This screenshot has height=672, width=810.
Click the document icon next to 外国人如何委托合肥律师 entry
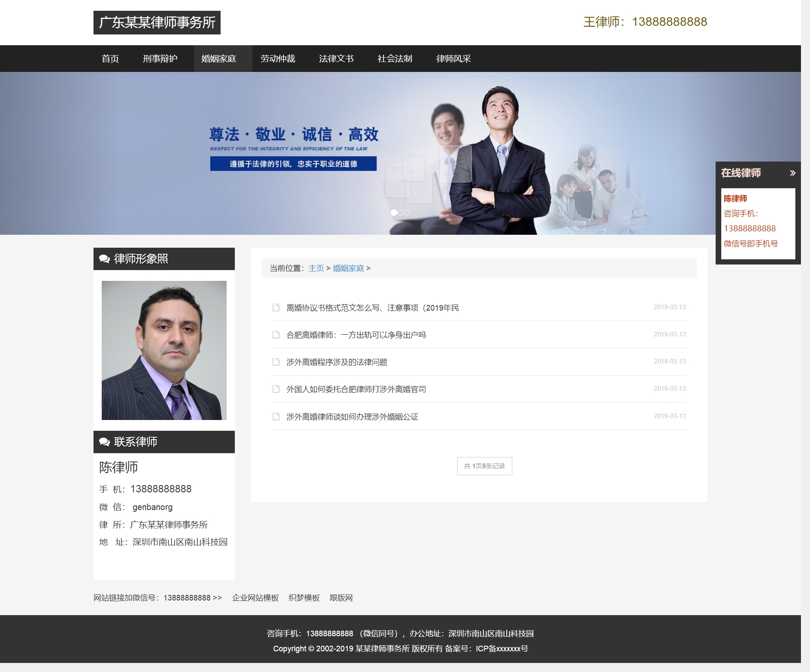276,389
